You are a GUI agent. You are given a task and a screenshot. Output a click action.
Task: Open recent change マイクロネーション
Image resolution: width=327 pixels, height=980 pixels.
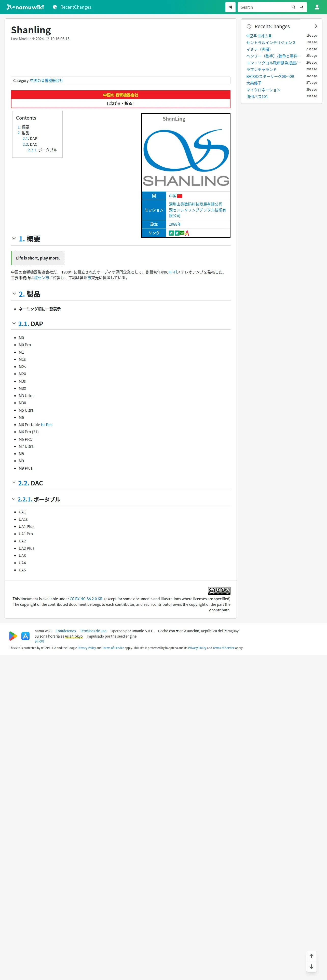[263, 90]
